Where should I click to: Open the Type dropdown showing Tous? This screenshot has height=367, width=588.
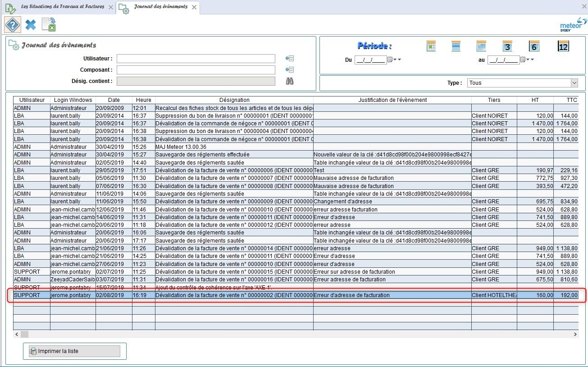[x=523, y=83]
